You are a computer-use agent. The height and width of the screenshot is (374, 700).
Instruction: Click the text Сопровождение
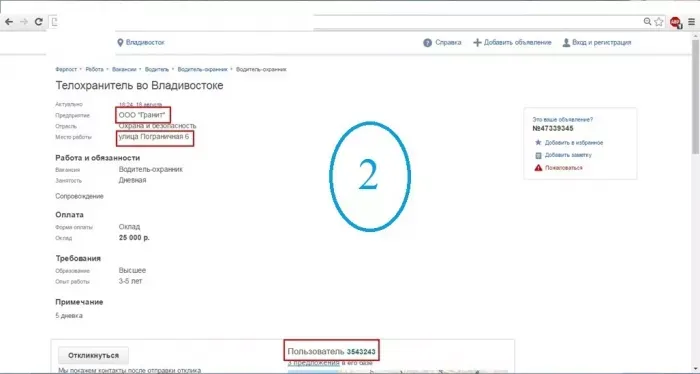point(79,196)
